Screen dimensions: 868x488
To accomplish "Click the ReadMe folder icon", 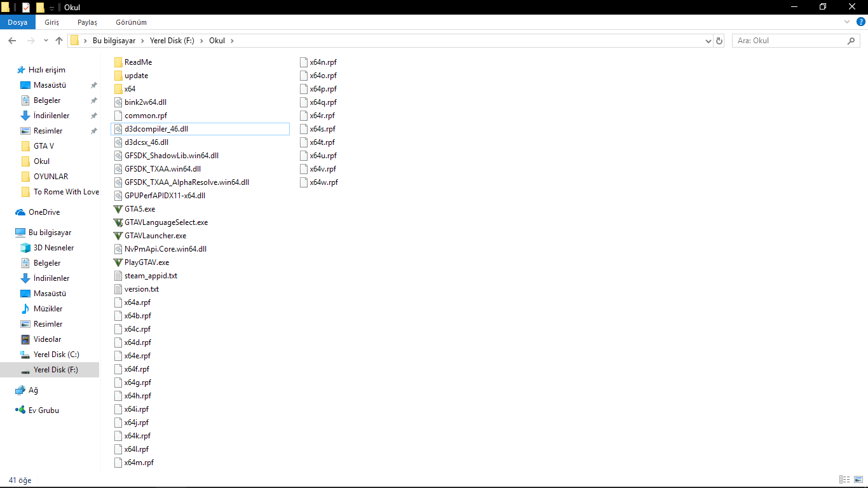I will 118,62.
